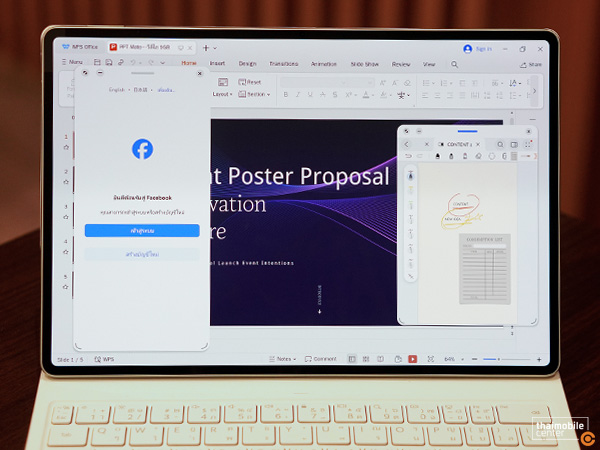600x450 pixels.
Task: Open the View ribbon tab
Action: click(429, 64)
